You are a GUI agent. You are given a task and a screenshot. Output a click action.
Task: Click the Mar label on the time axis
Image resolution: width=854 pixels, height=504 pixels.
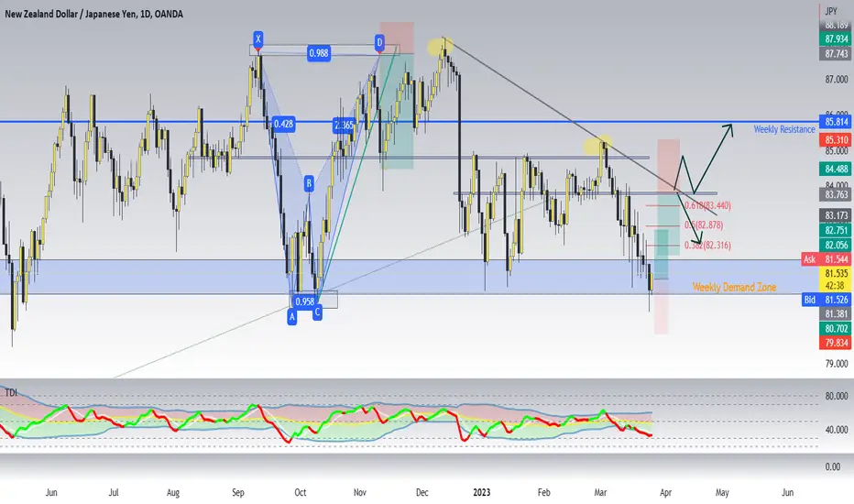pyautogui.click(x=600, y=493)
